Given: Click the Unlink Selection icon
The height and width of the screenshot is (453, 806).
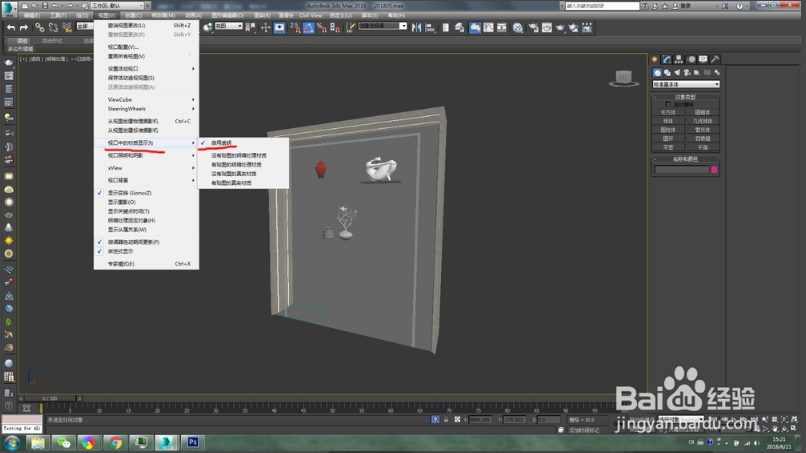Looking at the screenshot, I should (x=53, y=27).
